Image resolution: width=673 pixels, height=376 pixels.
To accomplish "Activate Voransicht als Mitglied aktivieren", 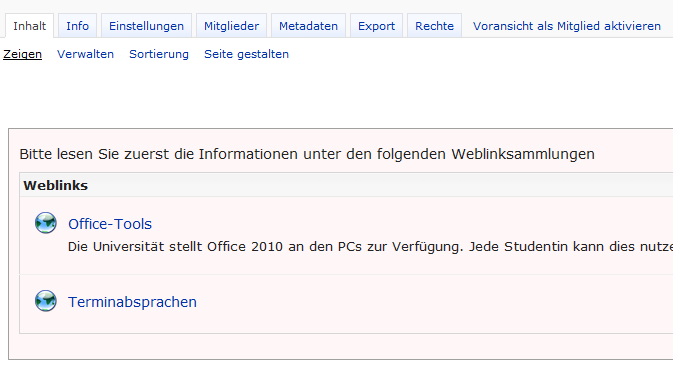I will 567,26.
